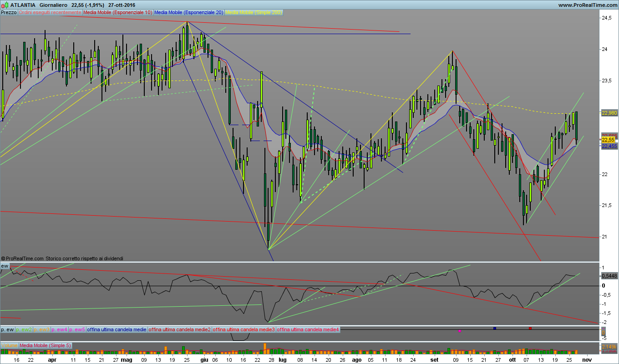Select the p. ew indicator label
This screenshot has width=619, height=364.
tap(8, 329)
